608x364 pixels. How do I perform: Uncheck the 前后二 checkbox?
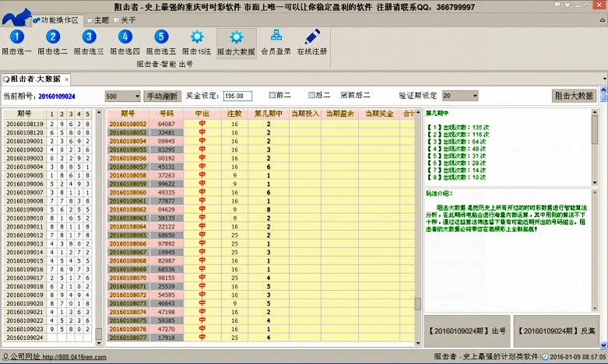point(344,95)
